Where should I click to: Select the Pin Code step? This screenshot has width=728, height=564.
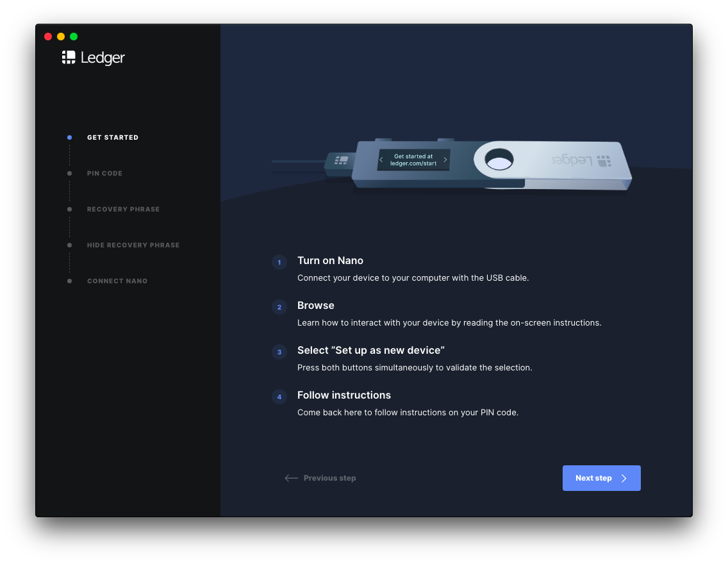[x=104, y=173]
